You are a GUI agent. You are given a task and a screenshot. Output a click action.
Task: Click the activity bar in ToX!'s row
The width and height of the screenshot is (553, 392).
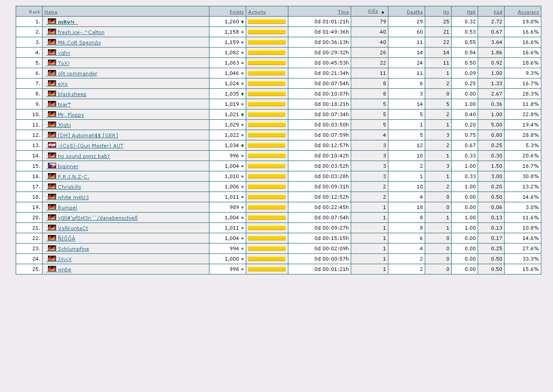[266, 63]
